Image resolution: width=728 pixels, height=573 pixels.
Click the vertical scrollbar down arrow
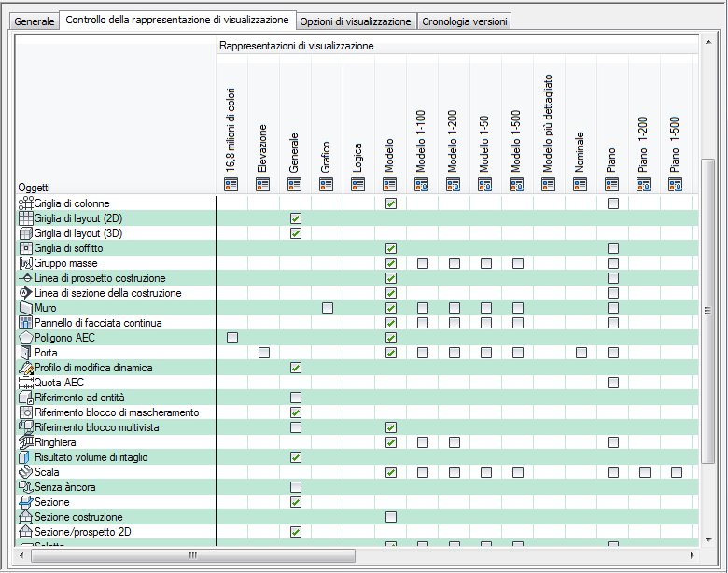coord(708,540)
